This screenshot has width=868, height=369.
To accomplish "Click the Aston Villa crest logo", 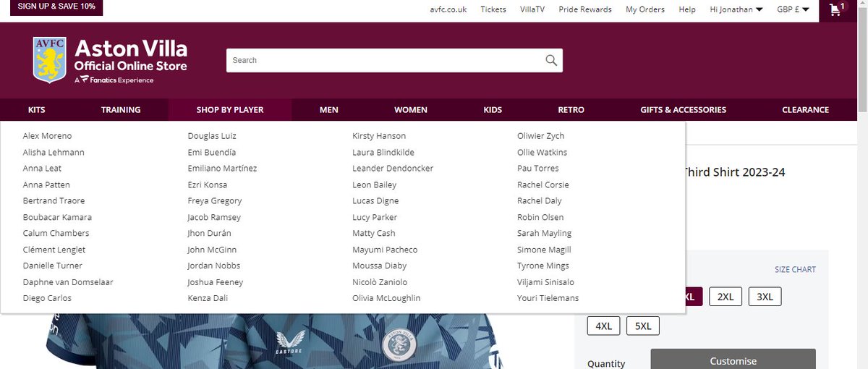I will 50,60.
